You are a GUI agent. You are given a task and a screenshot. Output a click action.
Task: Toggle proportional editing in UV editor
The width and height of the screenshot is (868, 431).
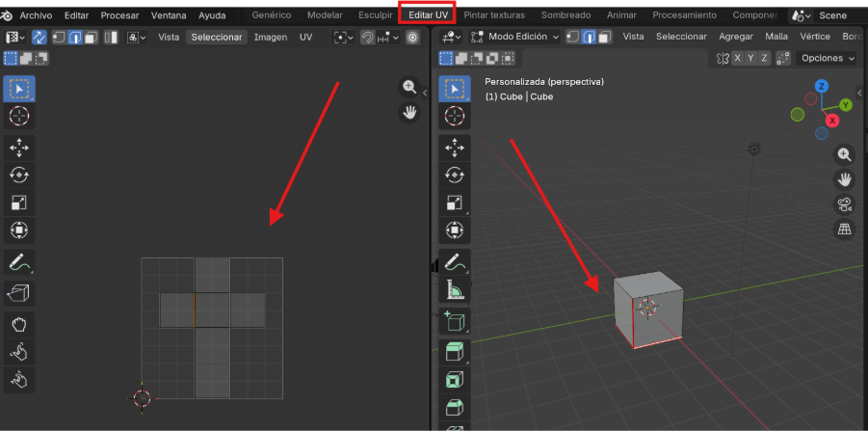[x=412, y=37]
